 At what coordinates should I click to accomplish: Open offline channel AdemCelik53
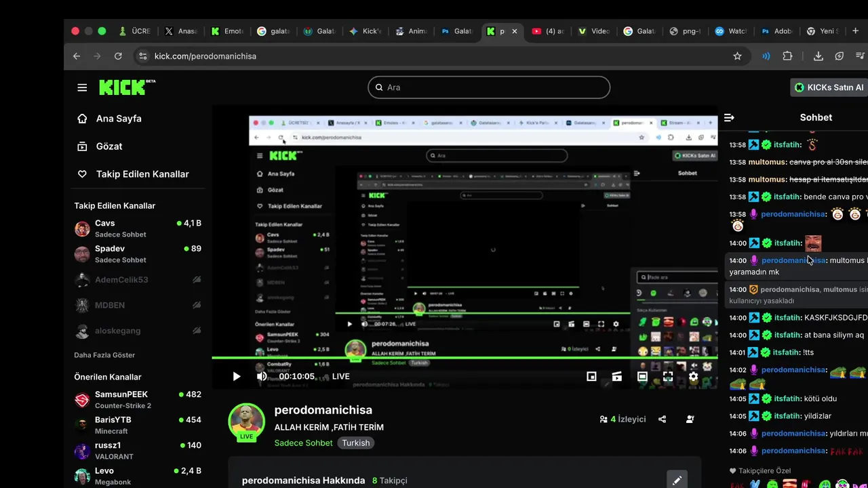pyautogui.click(x=138, y=280)
